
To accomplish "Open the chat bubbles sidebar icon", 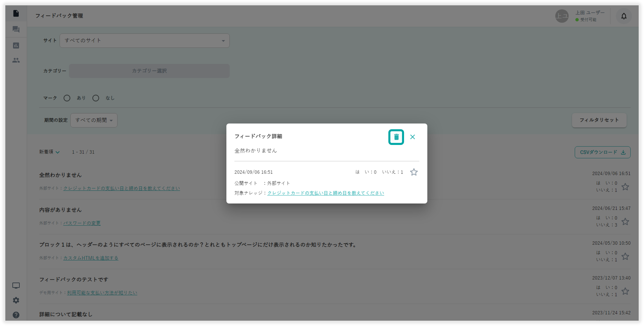I will [16, 30].
